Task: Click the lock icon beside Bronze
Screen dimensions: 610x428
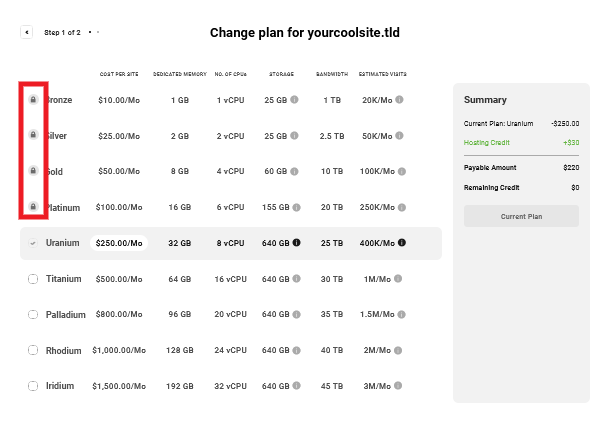Action: [x=33, y=100]
